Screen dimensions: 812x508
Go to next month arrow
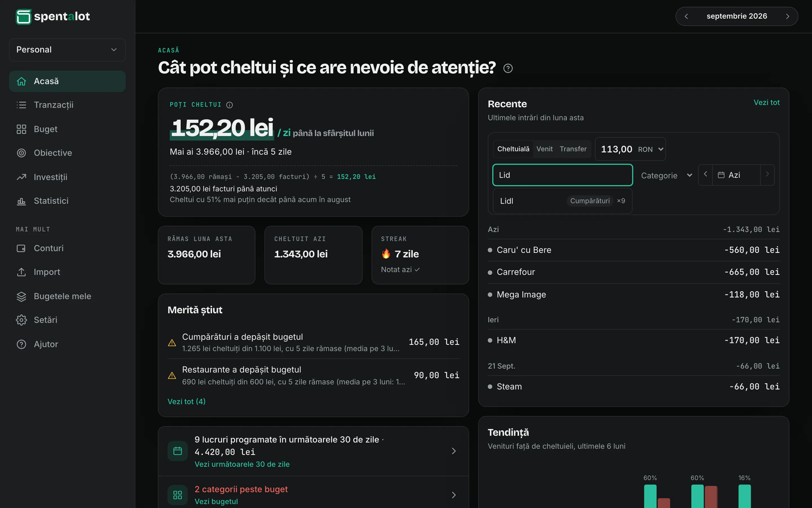pos(787,16)
